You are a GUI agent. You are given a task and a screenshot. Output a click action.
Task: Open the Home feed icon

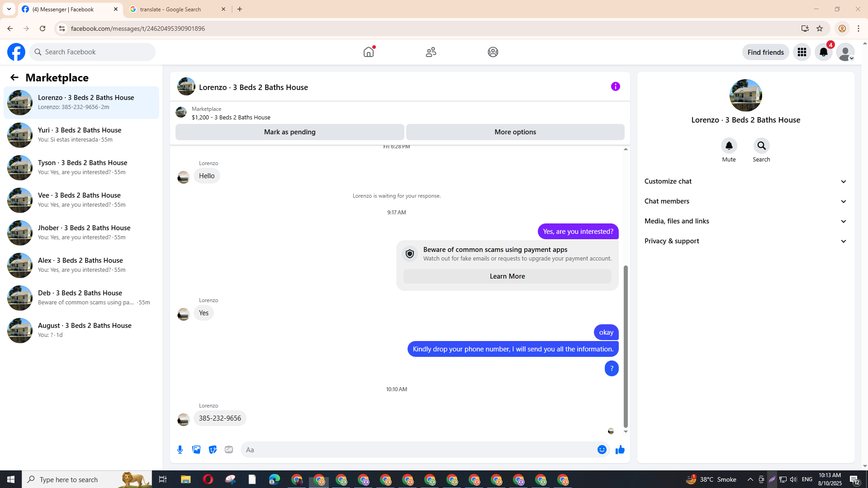coord(369,52)
